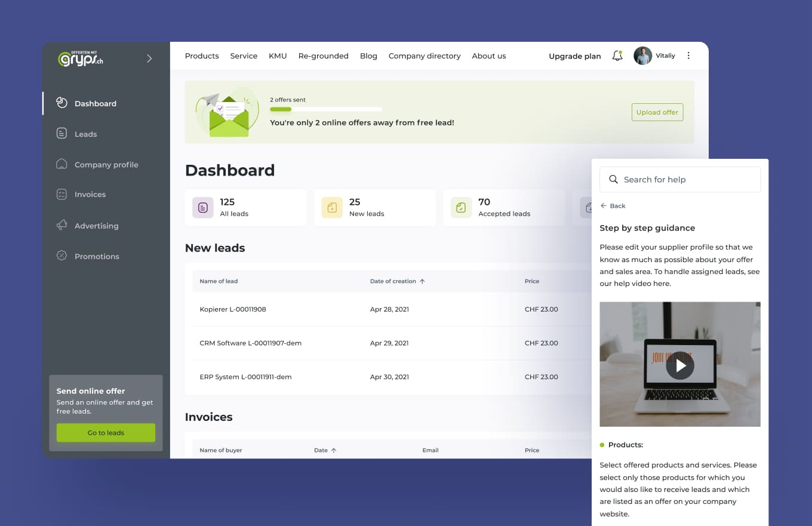Select the Advertising megaphone icon
Image resolution: width=812 pixels, height=526 pixels.
click(x=61, y=225)
